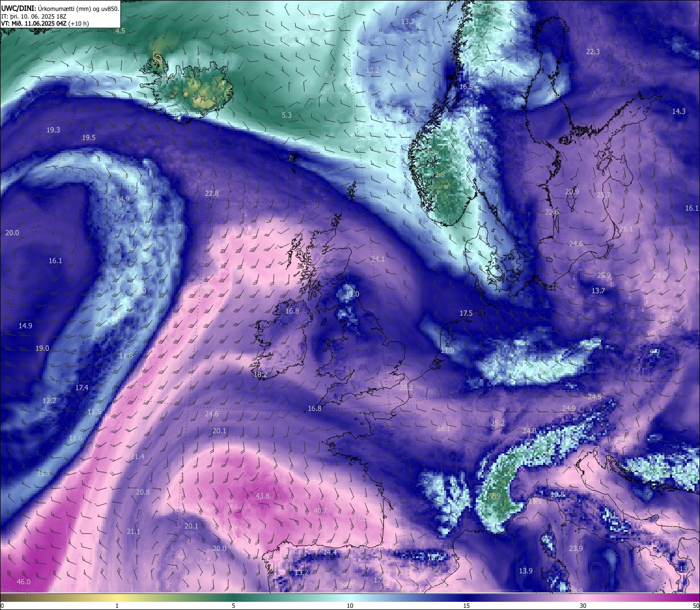Click the '24.1' value over the North Sea

[378, 259]
